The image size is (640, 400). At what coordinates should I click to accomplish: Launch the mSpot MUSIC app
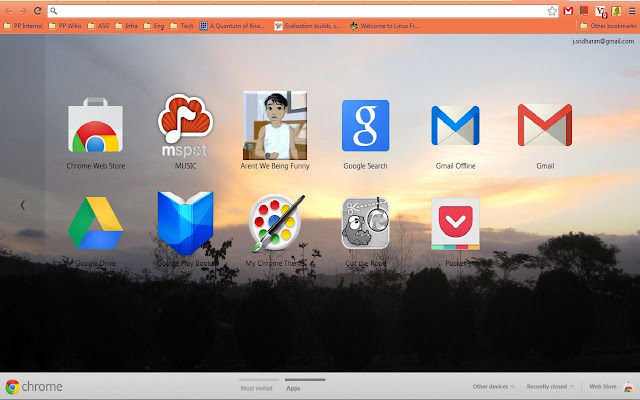[185, 126]
